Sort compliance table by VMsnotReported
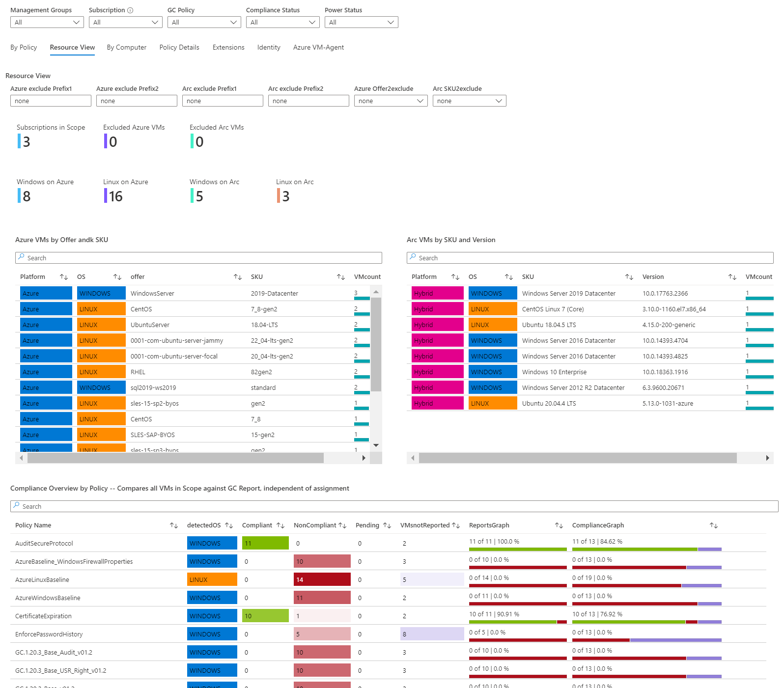The width and height of the screenshot is (784, 688). [x=456, y=525]
